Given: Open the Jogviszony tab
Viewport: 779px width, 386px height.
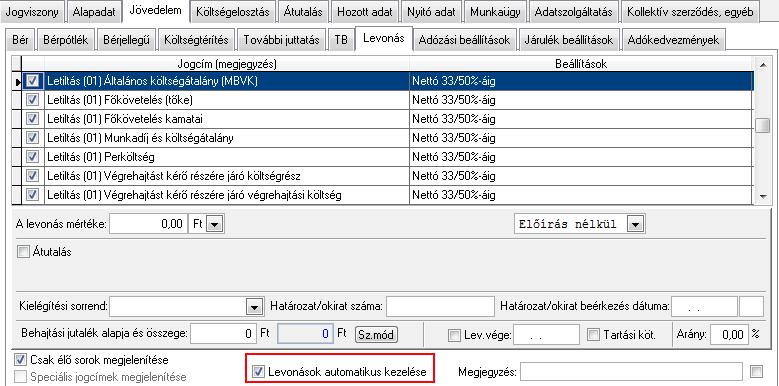Looking at the screenshot, I should (32, 11).
